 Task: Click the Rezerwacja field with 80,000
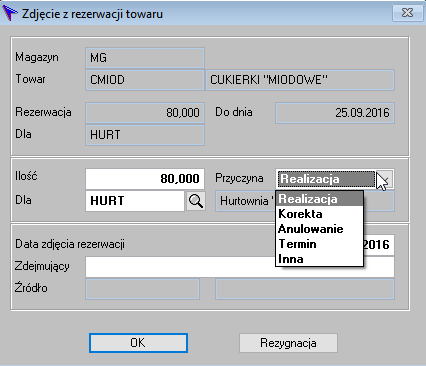pos(145,113)
